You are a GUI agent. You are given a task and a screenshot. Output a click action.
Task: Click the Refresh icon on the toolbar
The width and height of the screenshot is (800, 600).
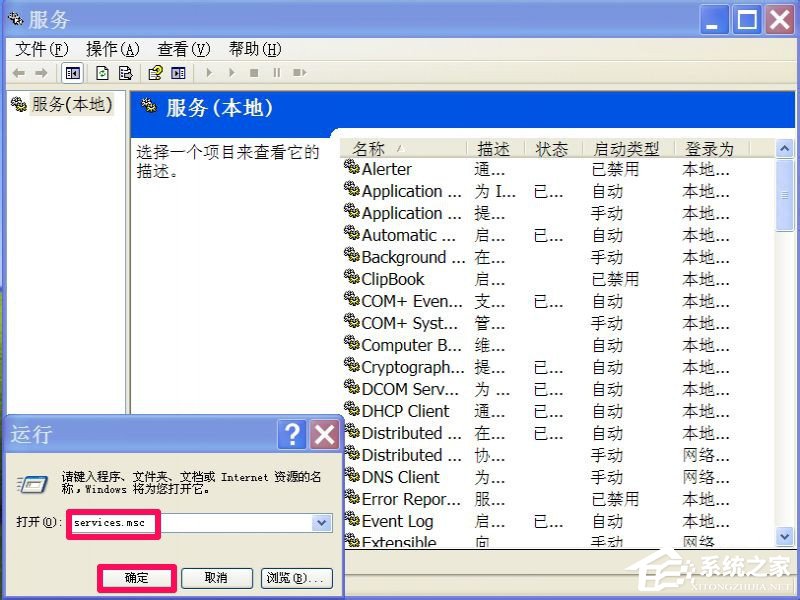[101, 72]
